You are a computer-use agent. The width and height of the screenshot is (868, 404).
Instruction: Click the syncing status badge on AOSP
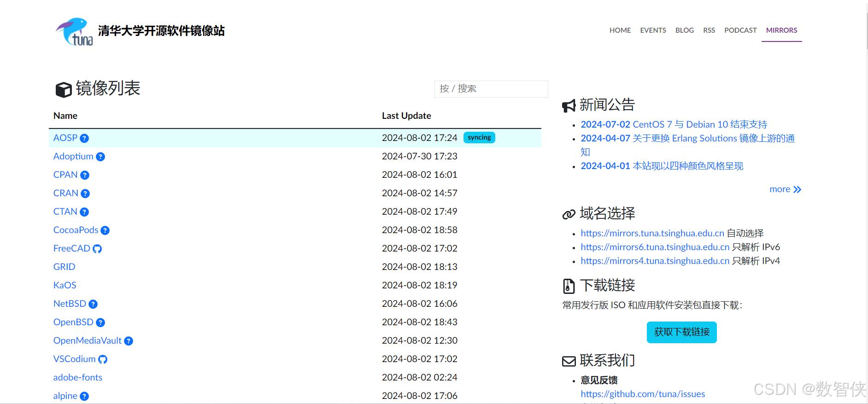pos(479,138)
